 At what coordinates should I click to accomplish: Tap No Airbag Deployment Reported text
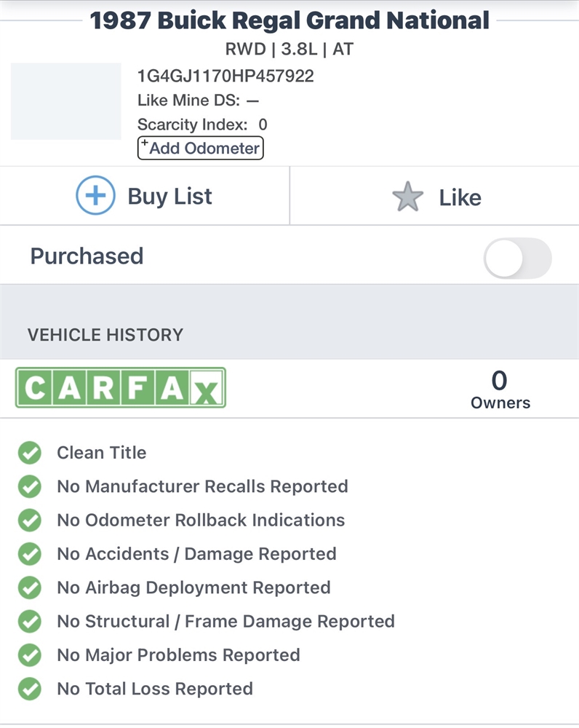point(194,587)
